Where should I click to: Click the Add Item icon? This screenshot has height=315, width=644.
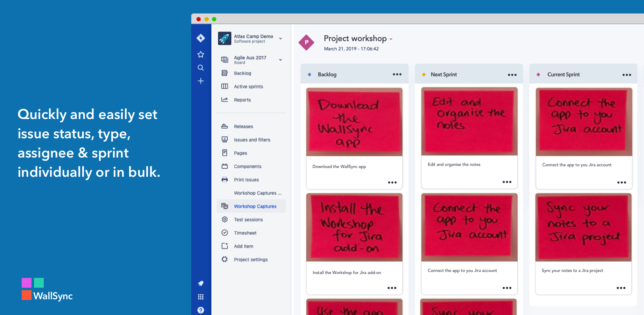(225, 246)
